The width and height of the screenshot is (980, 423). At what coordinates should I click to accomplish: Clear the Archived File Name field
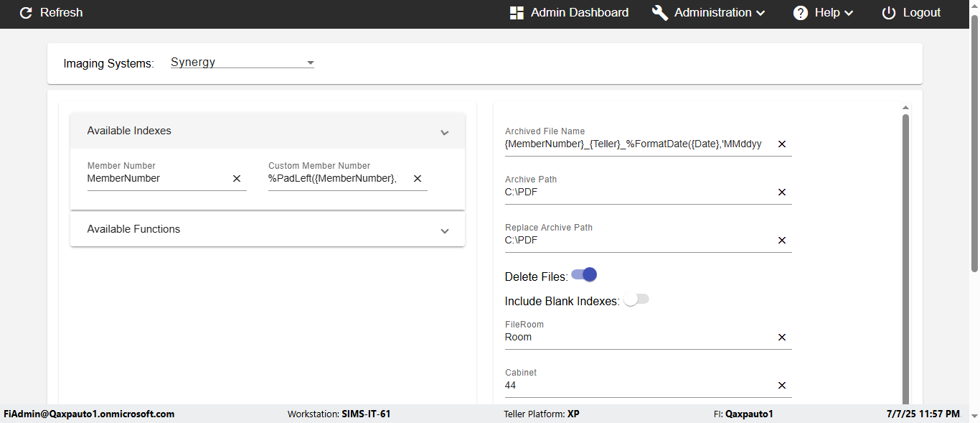[x=782, y=144]
